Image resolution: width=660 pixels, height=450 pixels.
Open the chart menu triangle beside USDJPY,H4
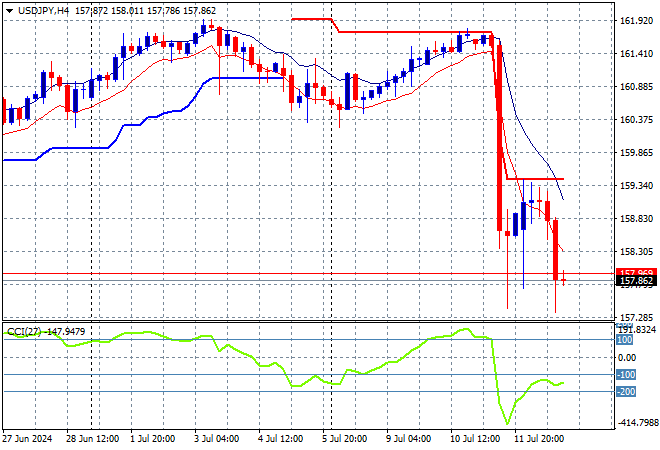coord(9,11)
